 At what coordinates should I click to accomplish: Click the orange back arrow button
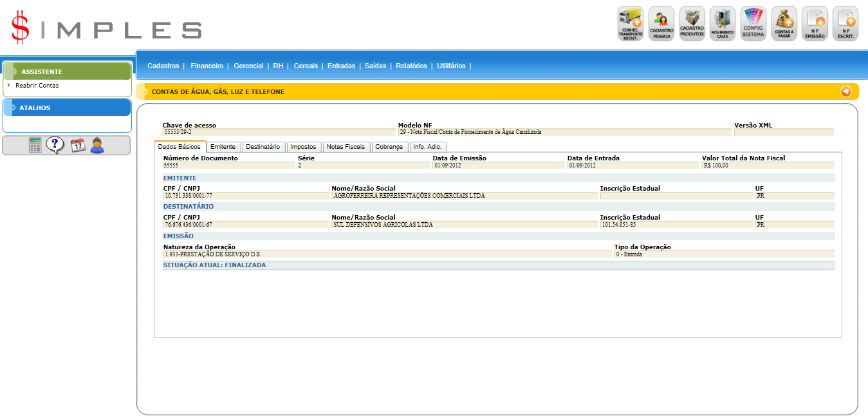845,91
